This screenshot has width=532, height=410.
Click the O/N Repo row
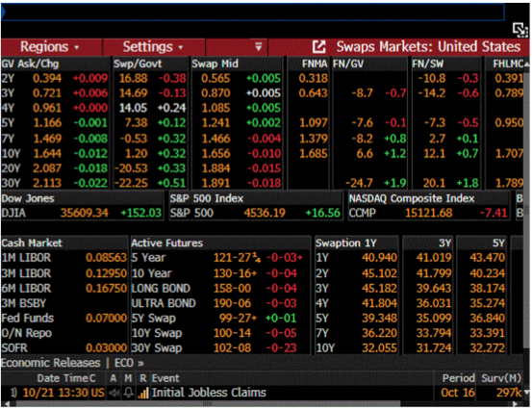[63, 333]
